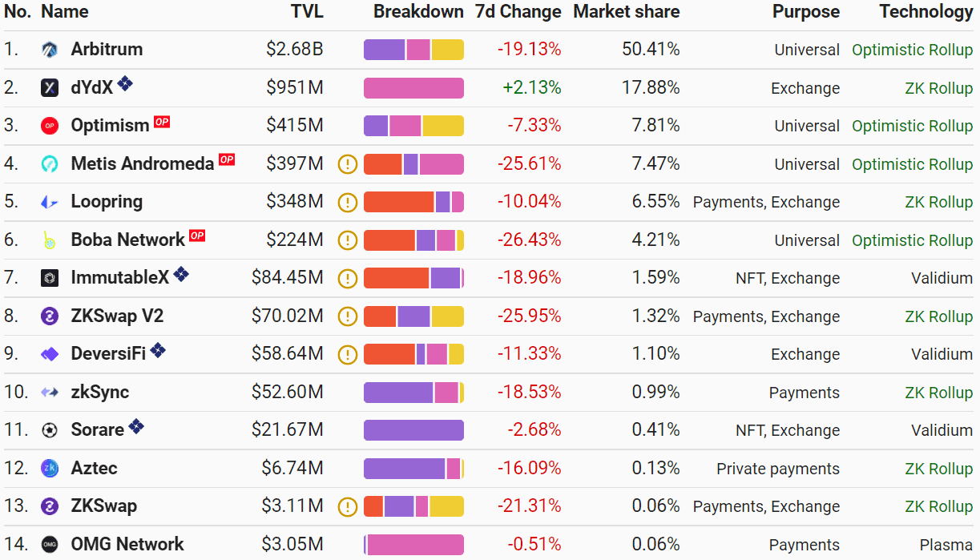The height and width of the screenshot is (560, 980).
Task: Open the Boba Network project name
Action: pos(126,240)
